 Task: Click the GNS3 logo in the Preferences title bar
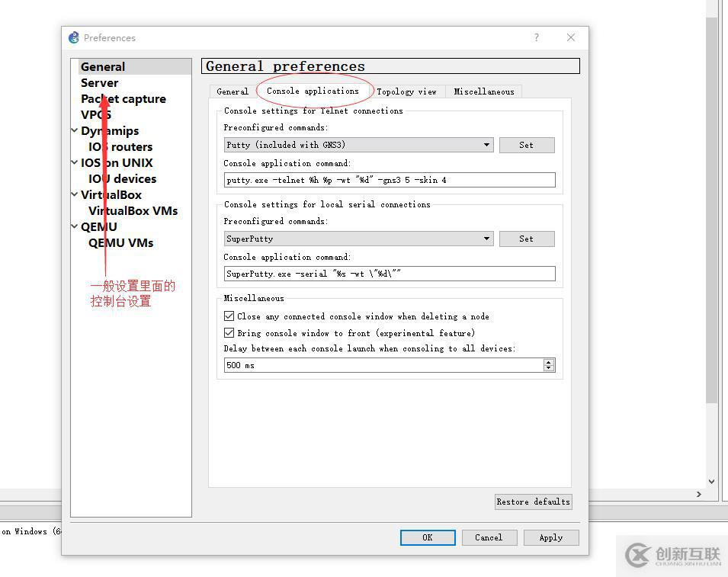pyautogui.click(x=73, y=37)
